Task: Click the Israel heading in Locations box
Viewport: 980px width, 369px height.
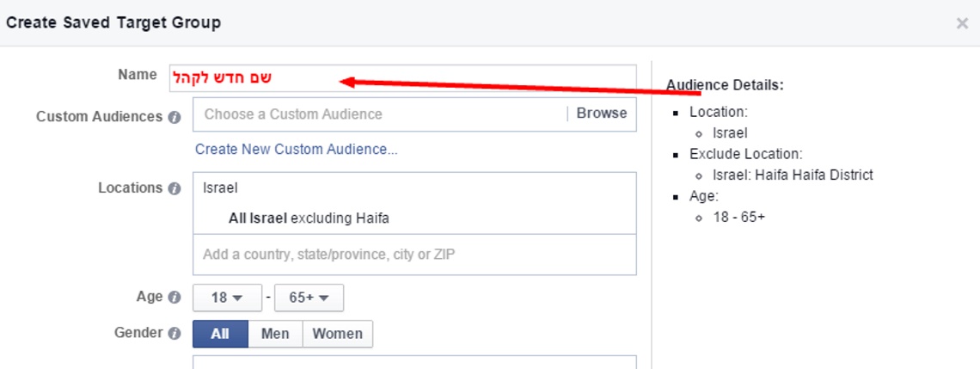Action: pyautogui.click(x=220, y=188)
